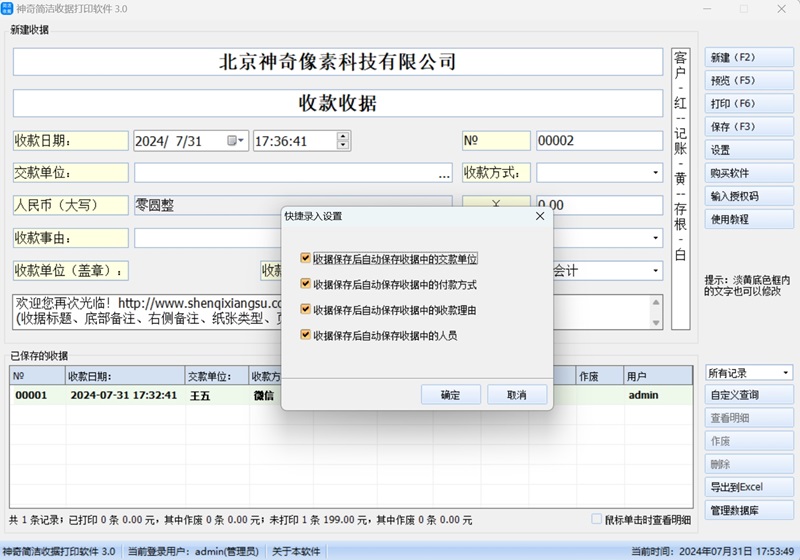The width and height of the screenshot is (800, 560).
Task: Click the 用户 column header
Action: click(658, 376)
